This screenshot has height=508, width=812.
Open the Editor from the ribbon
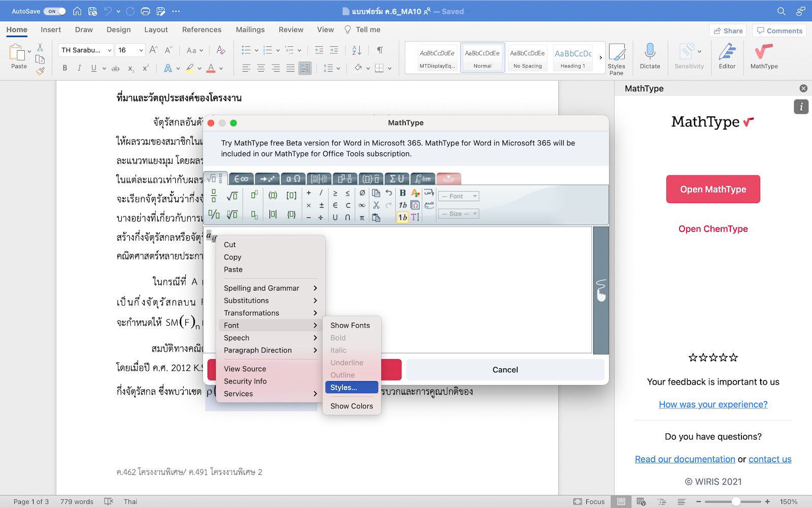[727, 56]
